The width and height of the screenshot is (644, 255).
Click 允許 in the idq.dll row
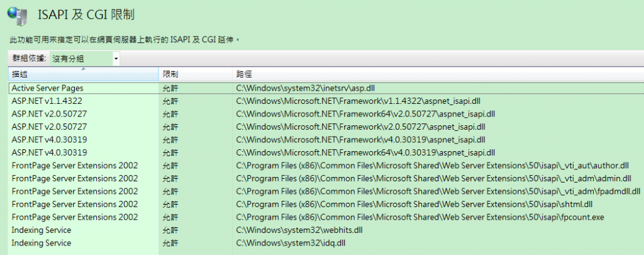pyautogui.click(x=170, y=242)
